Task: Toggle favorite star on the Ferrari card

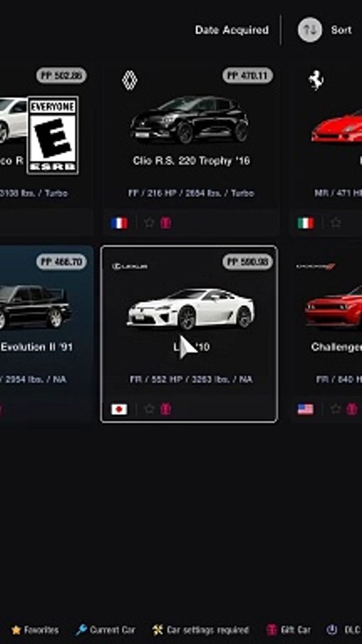Action: click(x=336, y=222)
